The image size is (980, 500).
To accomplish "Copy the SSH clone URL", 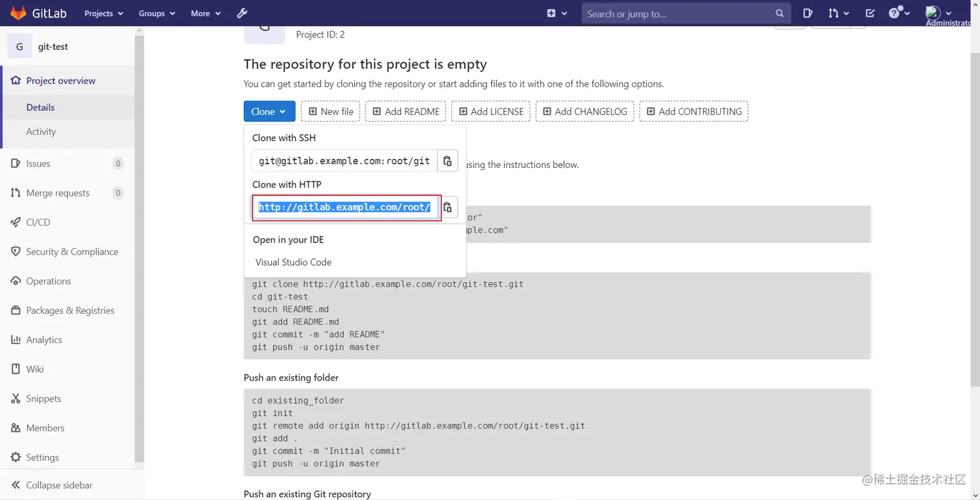I will [x=447, y=161].
